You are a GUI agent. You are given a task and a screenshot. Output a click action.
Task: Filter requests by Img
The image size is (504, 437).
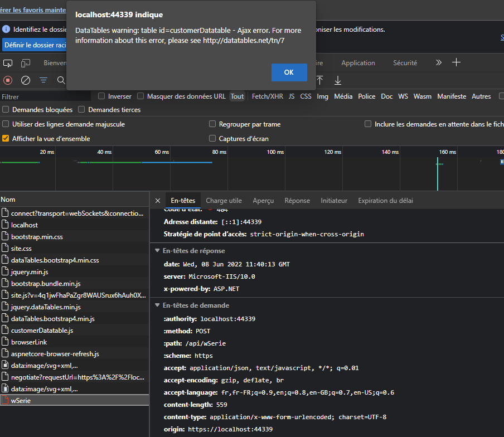pos(322,96)
